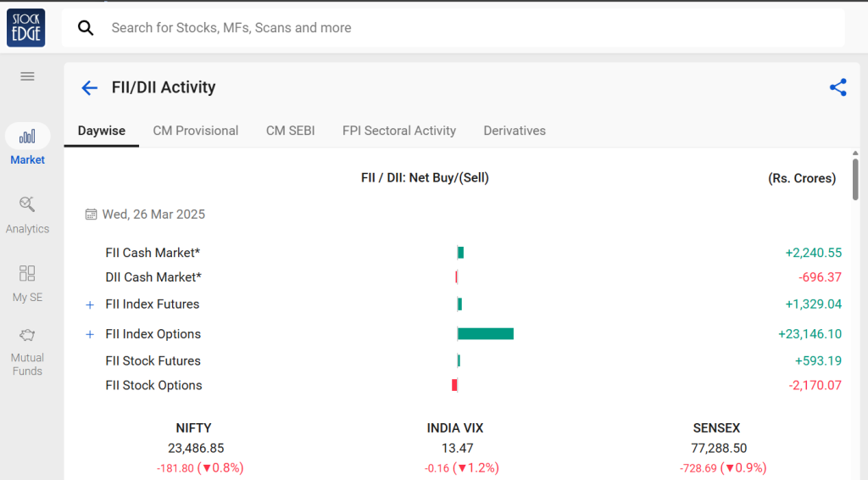The height and width of the screenshot is (480, 868).
Task: Select the Derivatives tab
Action: (x=514, y=131)
